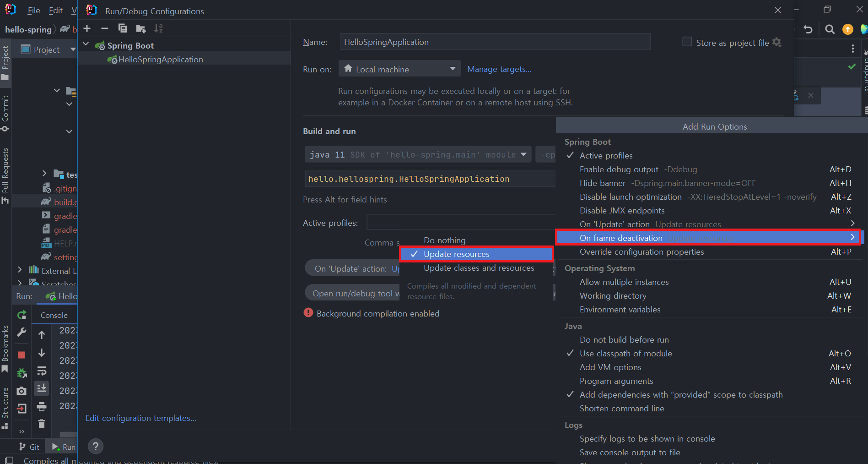Open the Project view dropdown
The image size is (868, 464).
pyautogui.click(x=73, y=49)
